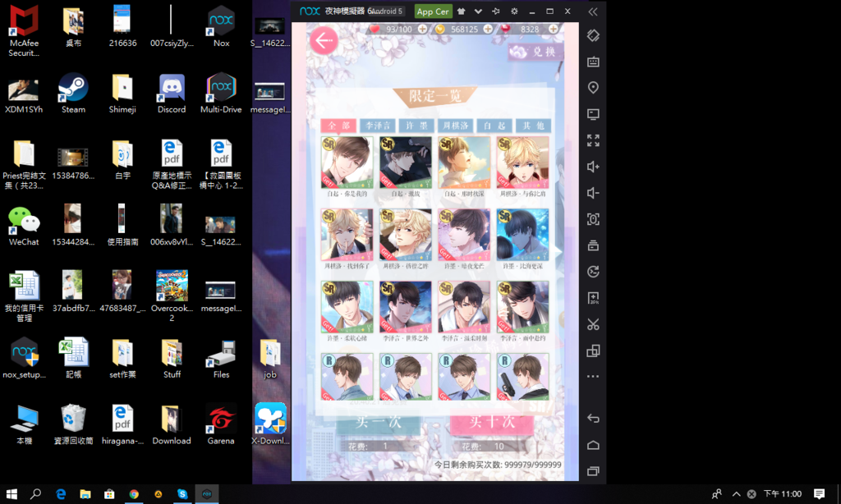Click the Nox rotate screen icon
This screenshot has width=841, height=504.
point(593,35)
